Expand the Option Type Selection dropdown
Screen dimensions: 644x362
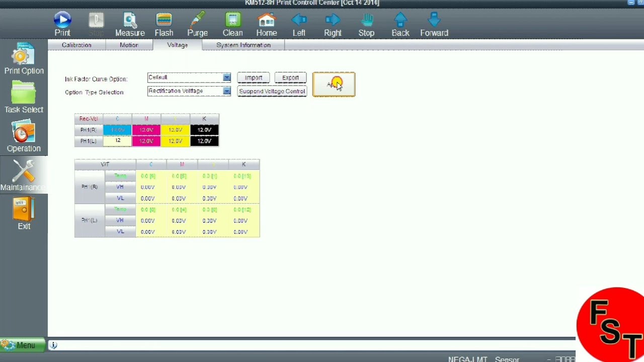226,91
